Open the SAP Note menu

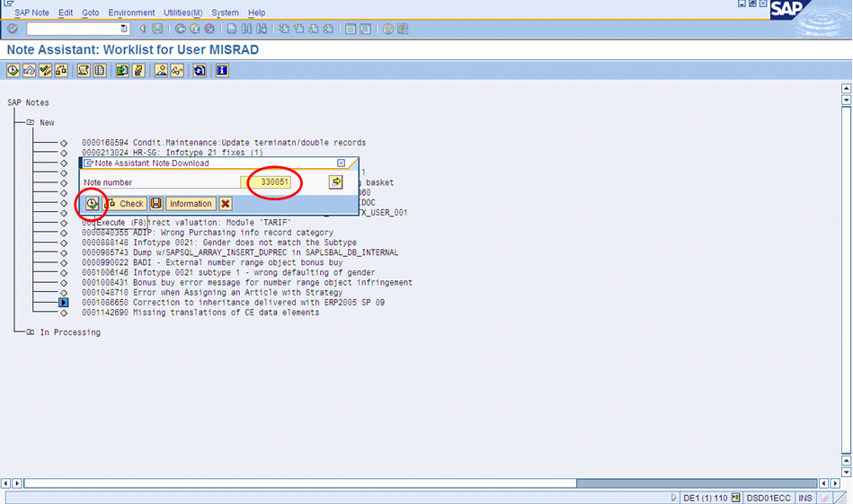coord(31,13)
